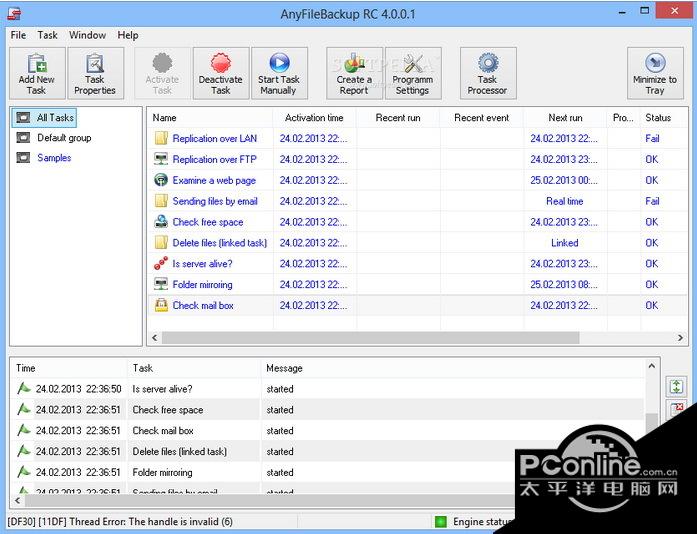Image resolution: width=697 pixels, height=534 pixels.
Task: Click the log Time column header
Action: [x=69, y=368]
